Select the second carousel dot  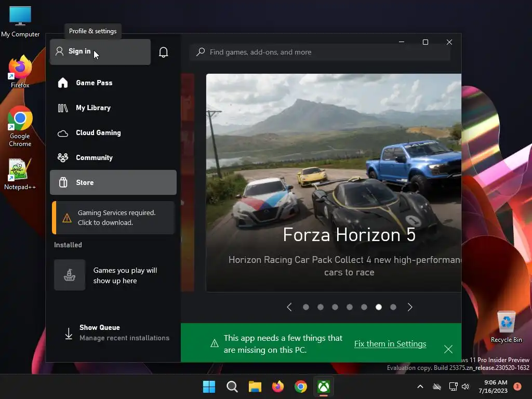click(x=320, y=307)
